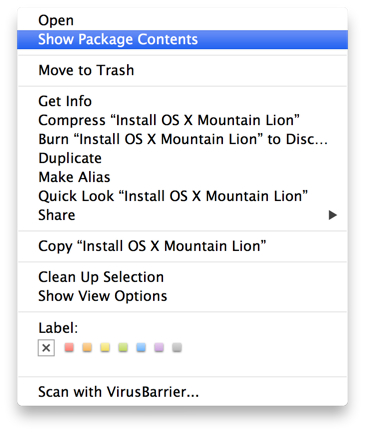Select Open from the context menu
Viewport: 365px width, 433px height.
(x=182, y=20)
